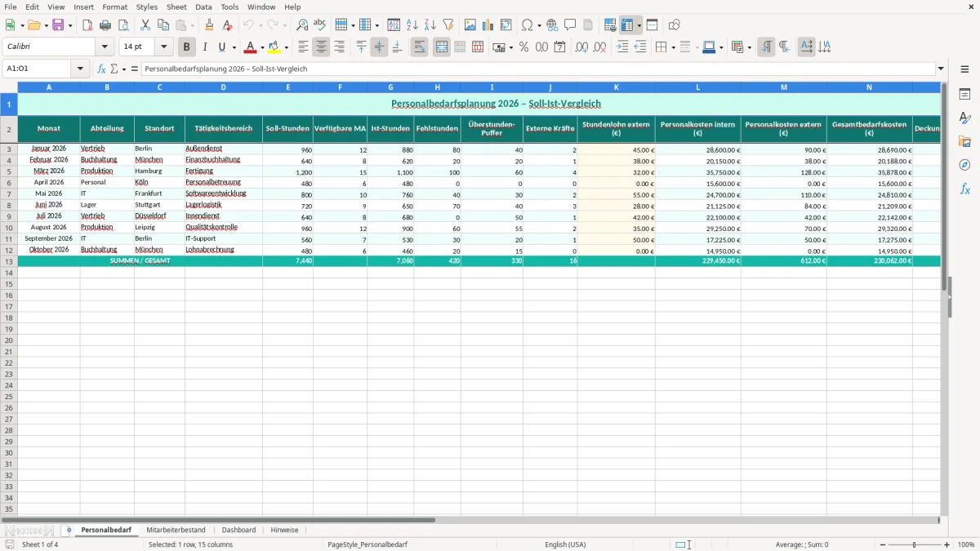Toggle Wrap Text
The image size is (980, 551).
(x=420, y=47)
